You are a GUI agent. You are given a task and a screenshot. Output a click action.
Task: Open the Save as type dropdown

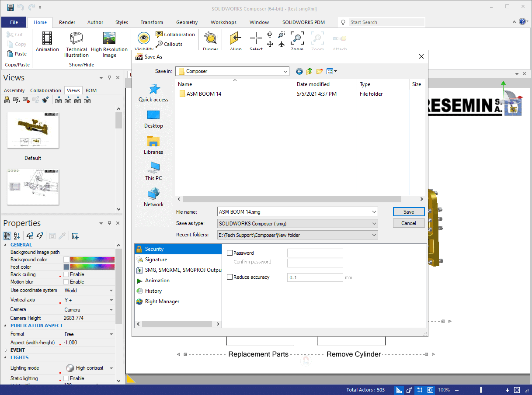(x=374, y=223)
